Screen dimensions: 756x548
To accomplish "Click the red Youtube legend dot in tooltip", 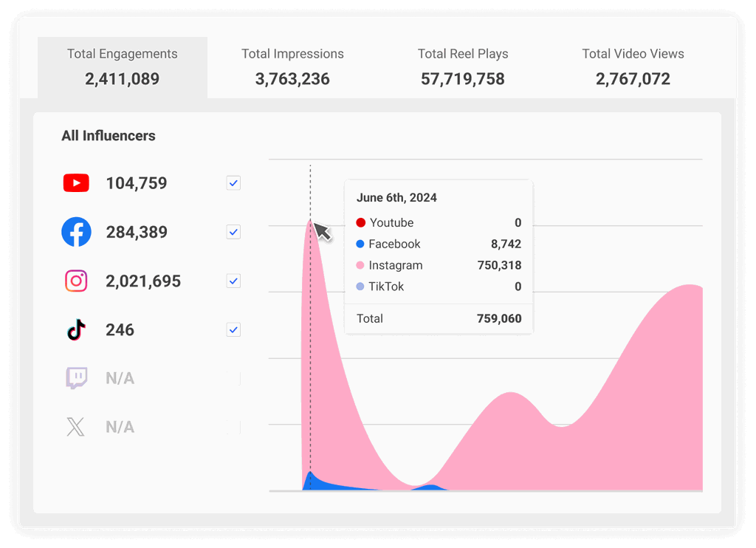I will point(360,223).
